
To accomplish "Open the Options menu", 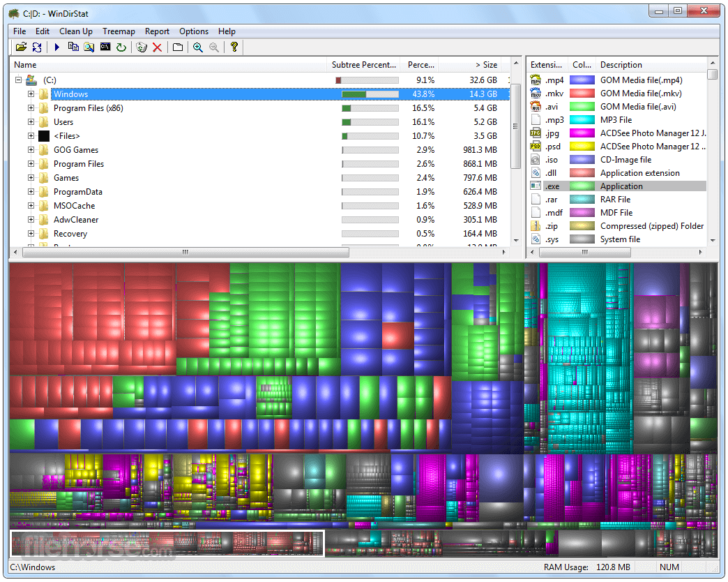I will (194, 31).
